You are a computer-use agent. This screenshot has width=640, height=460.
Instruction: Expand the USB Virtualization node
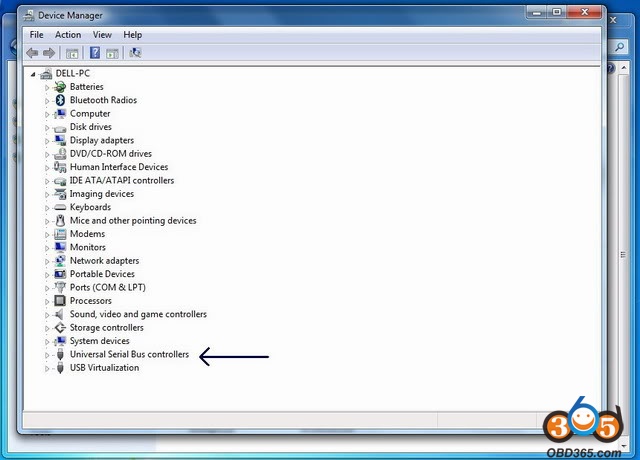47,369
